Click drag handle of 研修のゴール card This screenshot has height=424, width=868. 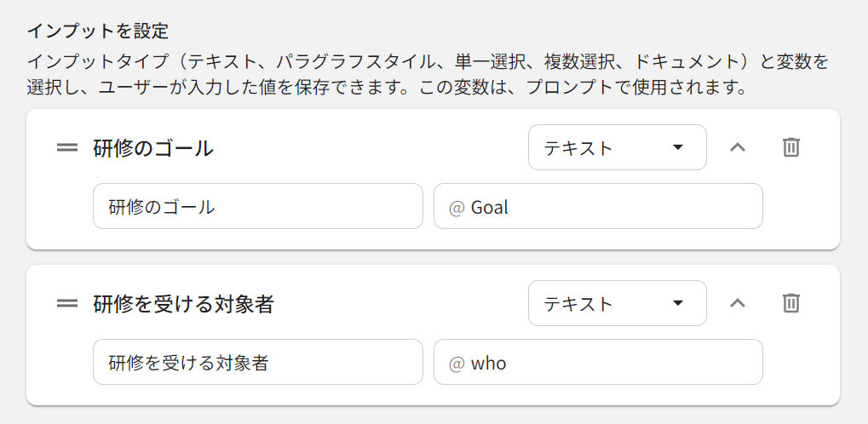tap(67, 148)
